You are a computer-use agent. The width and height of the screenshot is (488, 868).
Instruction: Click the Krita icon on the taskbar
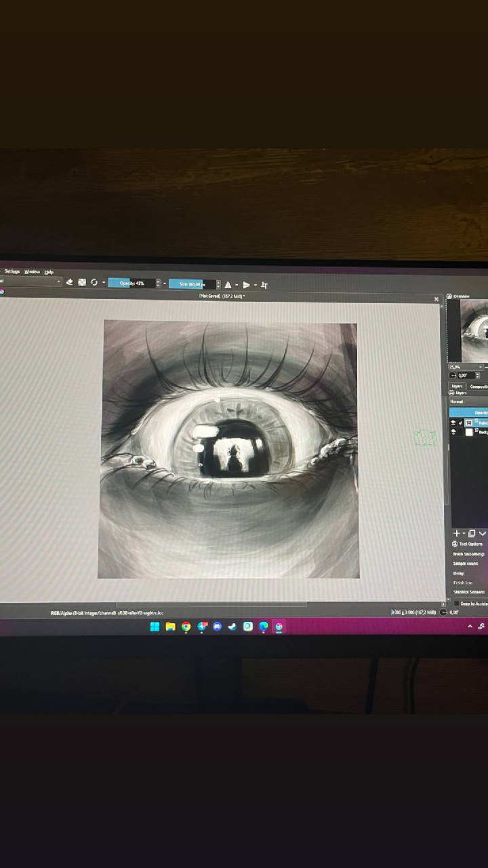click(279, 627)
